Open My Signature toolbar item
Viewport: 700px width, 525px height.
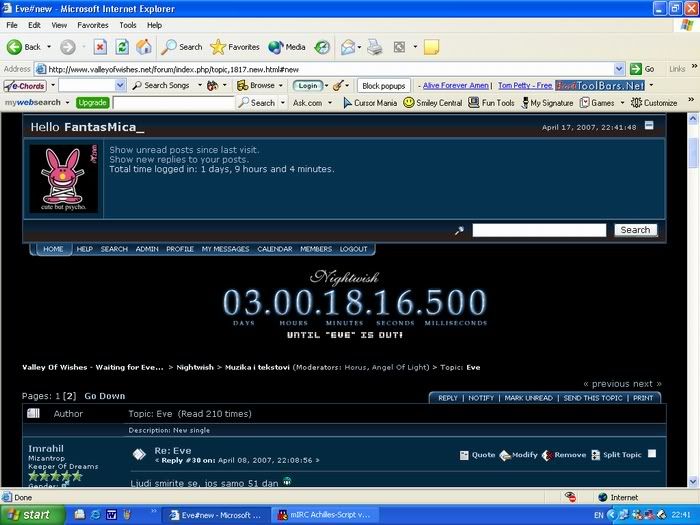click(x=548, y=103)
